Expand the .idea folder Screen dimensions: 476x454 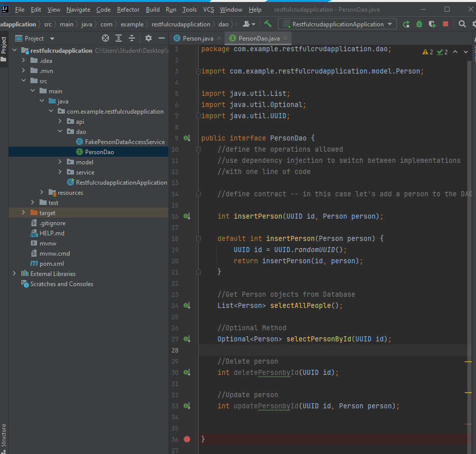coord(23,60)
